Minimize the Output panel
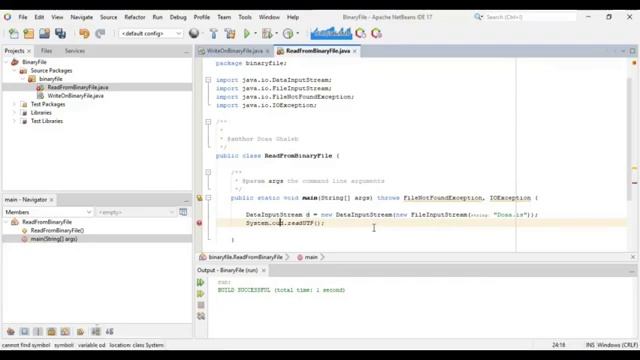This screenshot has height=360, width=640. coord(631,271)
